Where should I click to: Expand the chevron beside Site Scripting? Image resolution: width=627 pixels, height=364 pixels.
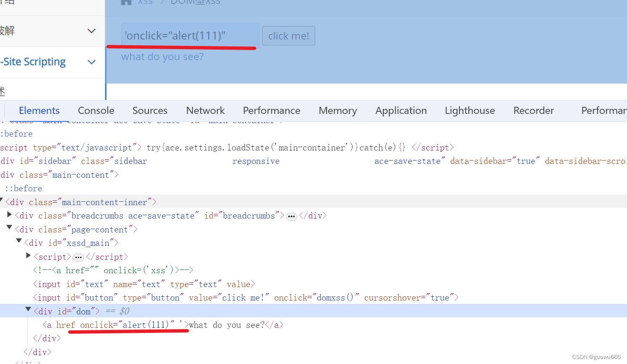coord(91,62)
